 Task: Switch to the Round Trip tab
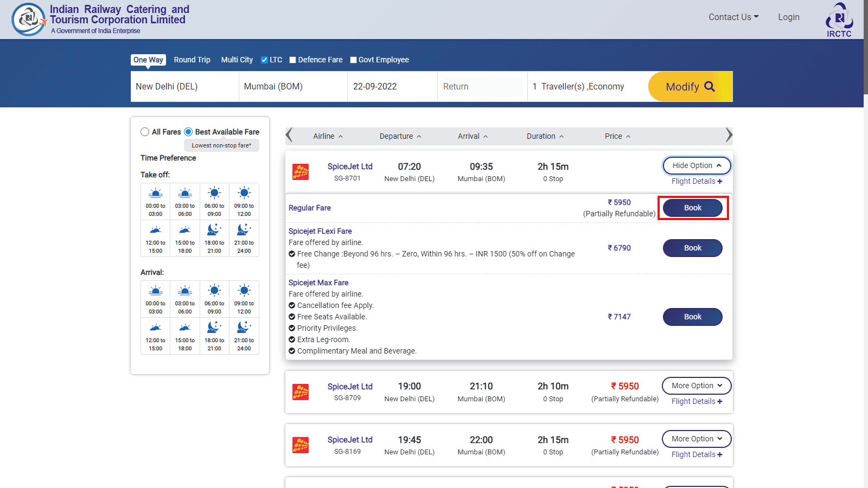click(192, 60)
